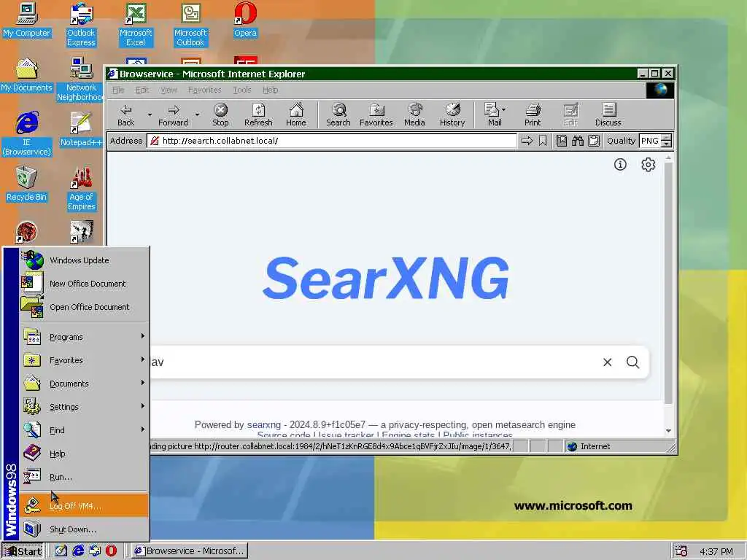Select Shut Down... in the Start menu

click(x=84, y=529)
